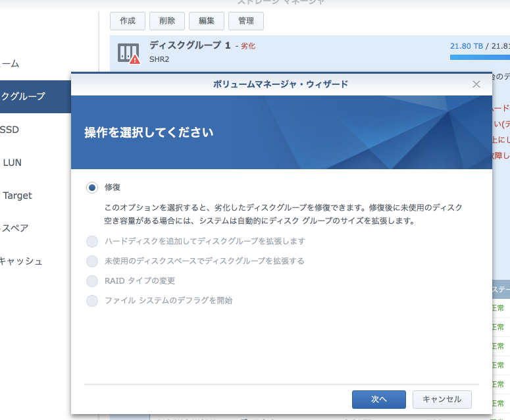The height and width of the screenshot is (420, 510).
Task: Choose the RAID タイプの変更 radio button
Action: 92,281
